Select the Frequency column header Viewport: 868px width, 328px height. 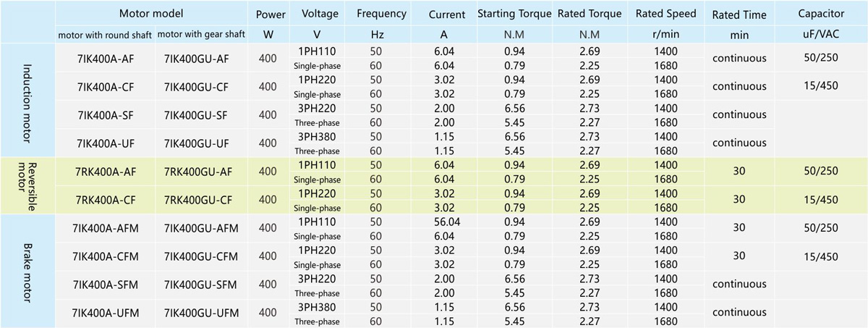381,14
